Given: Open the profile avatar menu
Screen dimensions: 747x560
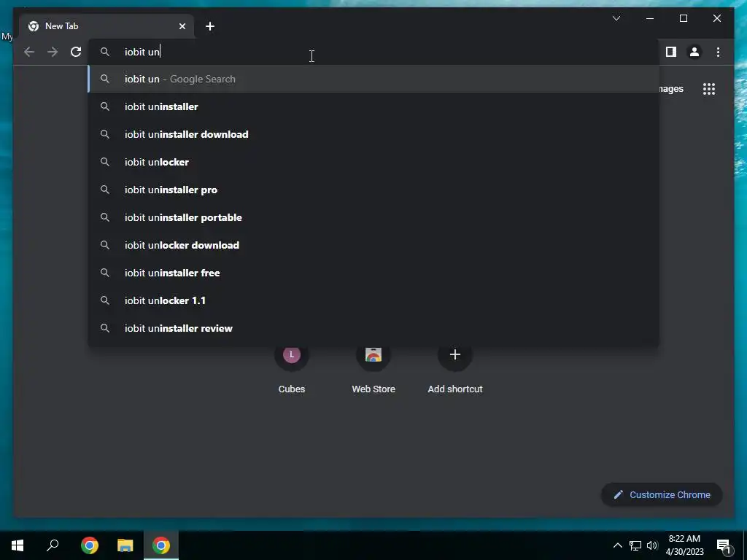Looking at the screenshot, I should pos(694,52).
